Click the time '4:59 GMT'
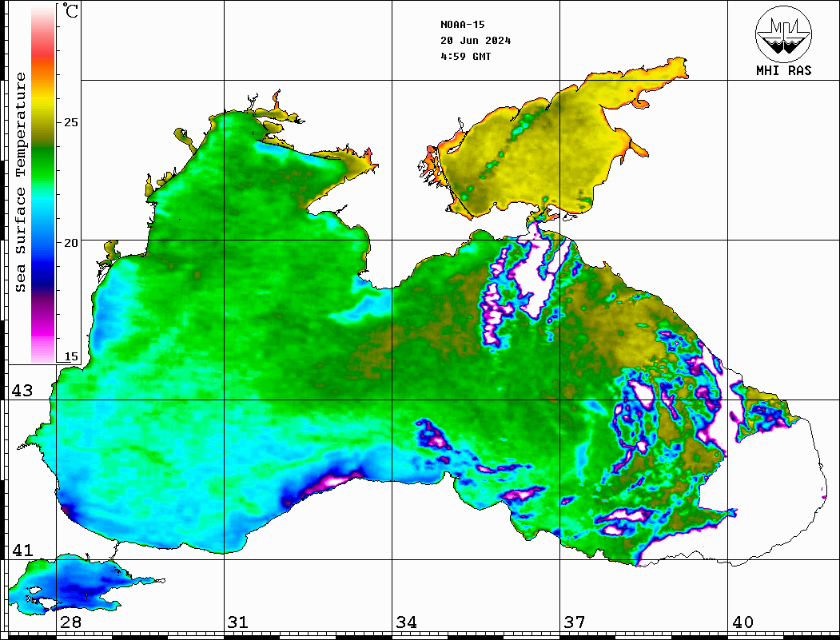The width and height of the screenshot is (840, 640). tap(465, 56)
